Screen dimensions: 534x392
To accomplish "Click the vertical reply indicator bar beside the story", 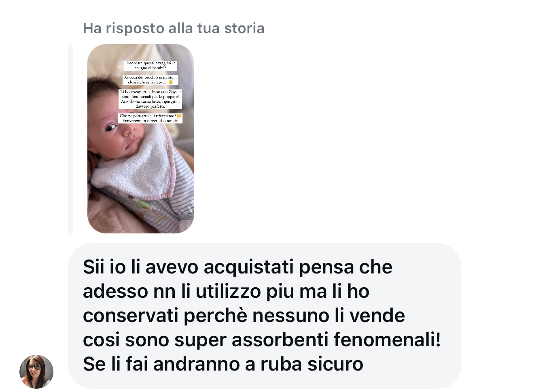I will point(70,138).
